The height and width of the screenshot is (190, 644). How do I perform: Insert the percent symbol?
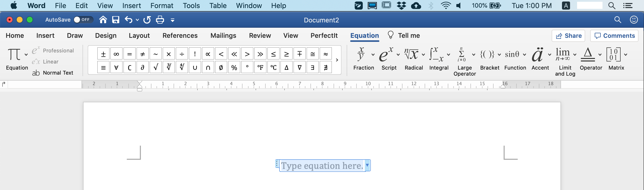[x=234, y=67]
